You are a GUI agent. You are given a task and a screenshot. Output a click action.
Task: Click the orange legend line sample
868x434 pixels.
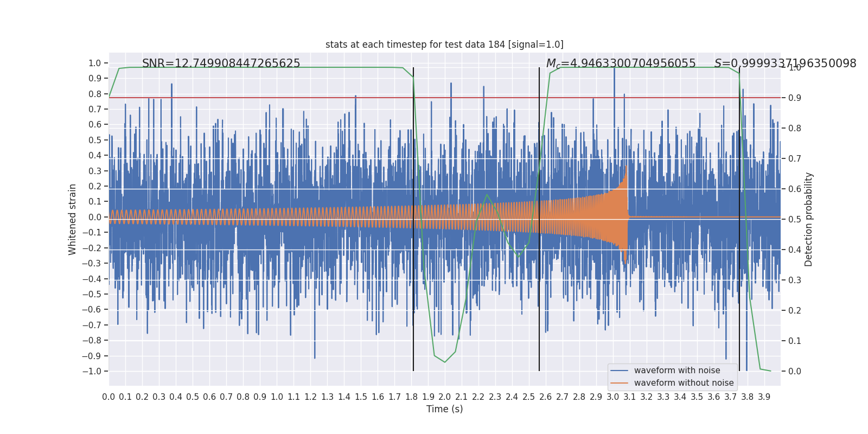pyautogui.click(x=619, y=383)
